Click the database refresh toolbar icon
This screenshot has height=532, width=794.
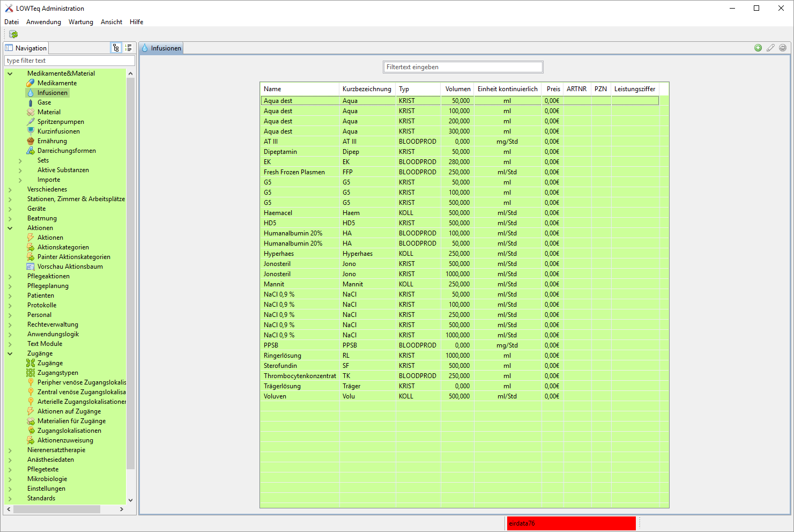click(13, 34)
